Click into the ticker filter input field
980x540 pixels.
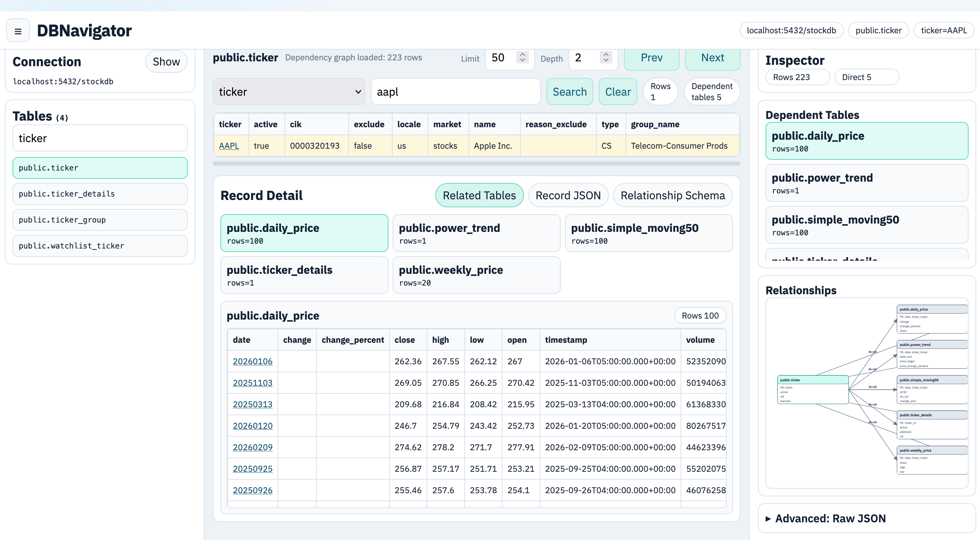pyautogui.click(x=100, y=138)
